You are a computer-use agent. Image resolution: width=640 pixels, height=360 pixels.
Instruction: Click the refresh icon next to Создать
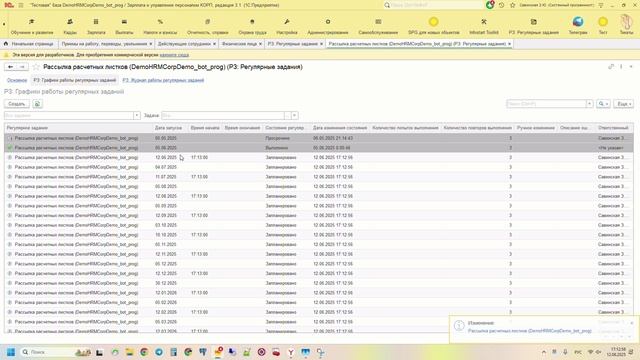[37, 104]
